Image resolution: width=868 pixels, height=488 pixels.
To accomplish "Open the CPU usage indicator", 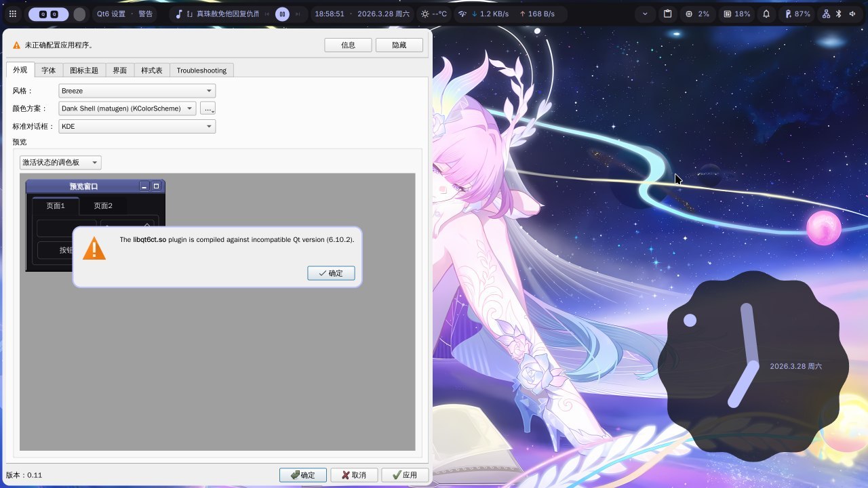I will [x=697, y=14].
